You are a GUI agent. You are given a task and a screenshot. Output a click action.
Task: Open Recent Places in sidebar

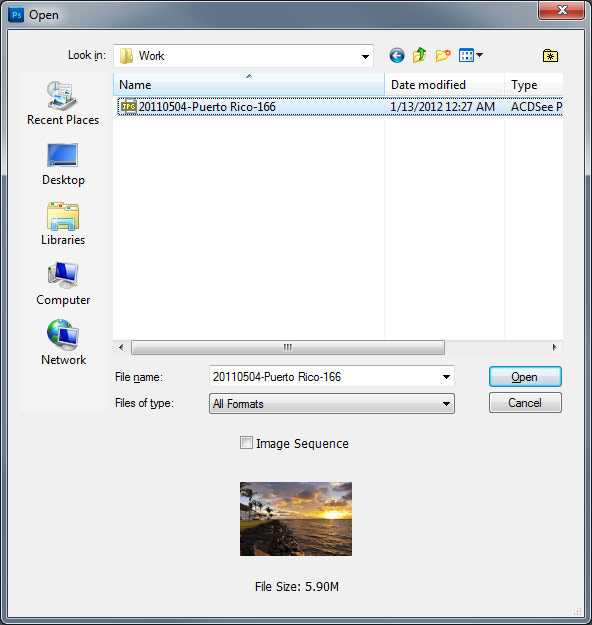[x=63, y=103]
